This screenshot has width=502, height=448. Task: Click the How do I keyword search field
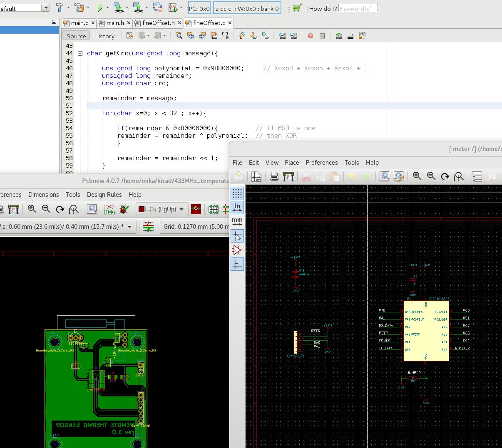(358, 8)
